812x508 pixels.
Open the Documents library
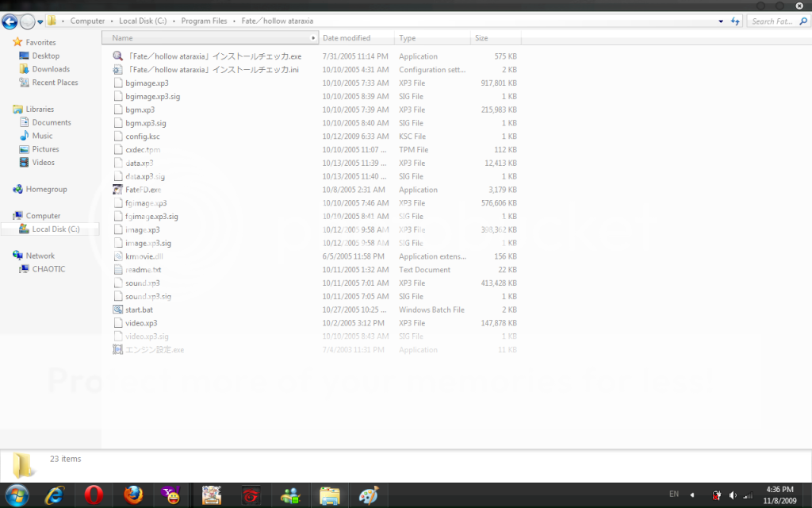coord(52,122)
